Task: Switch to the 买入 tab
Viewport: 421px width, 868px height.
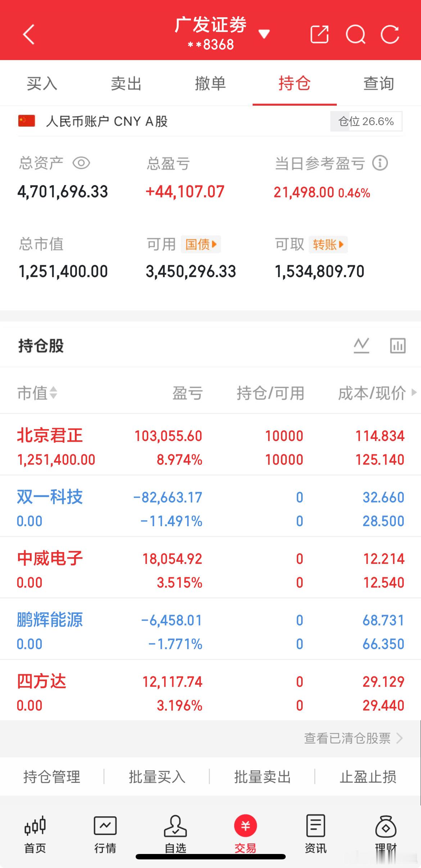Action: 42,83
